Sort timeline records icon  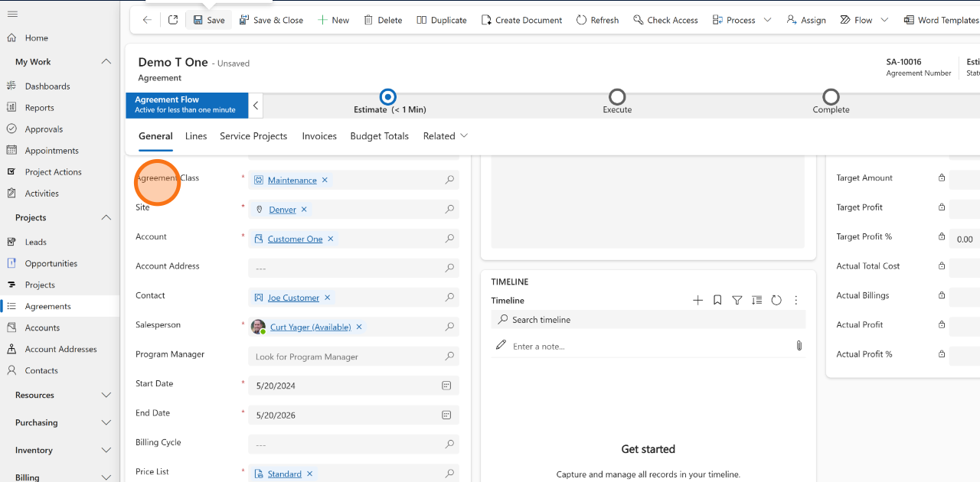(756, 301)
